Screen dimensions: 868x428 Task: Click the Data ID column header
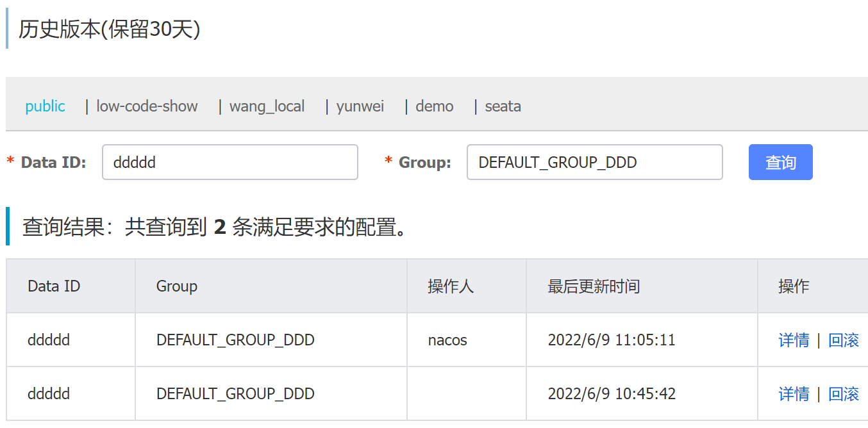coord(53,286)
